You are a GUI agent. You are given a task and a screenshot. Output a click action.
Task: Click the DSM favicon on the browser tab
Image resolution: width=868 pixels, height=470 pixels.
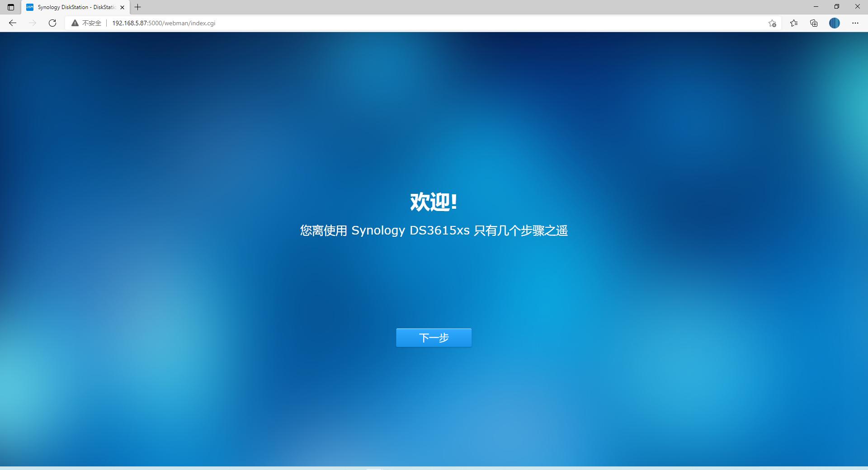29,7
